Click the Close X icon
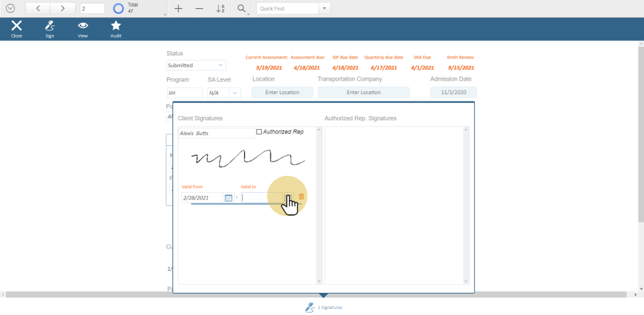Viewport: 644px width, 315px height. coord(17,26)
